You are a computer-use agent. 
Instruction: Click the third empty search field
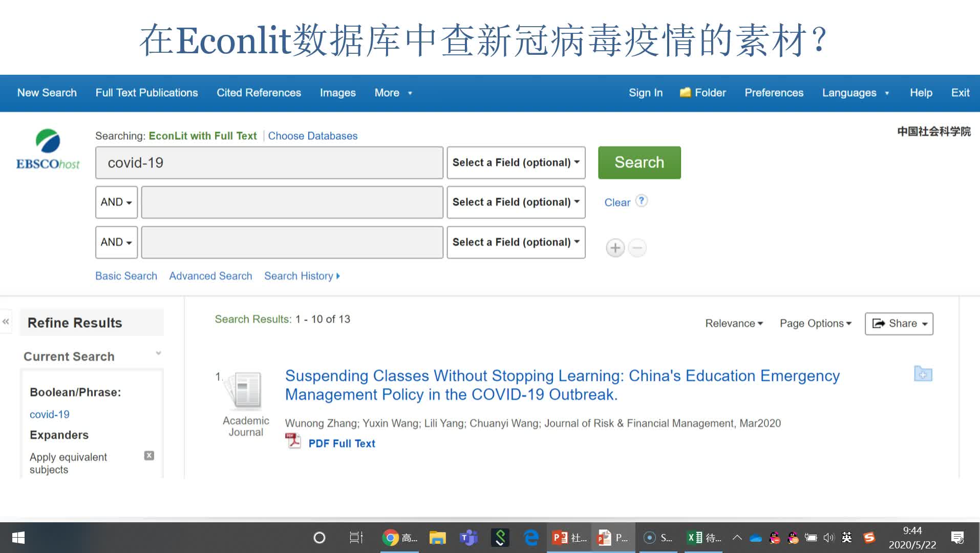click(292, 242)
